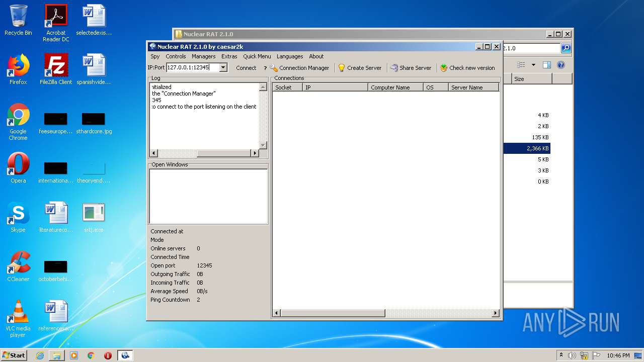Click the Open Windows list box

pos(208,196)
